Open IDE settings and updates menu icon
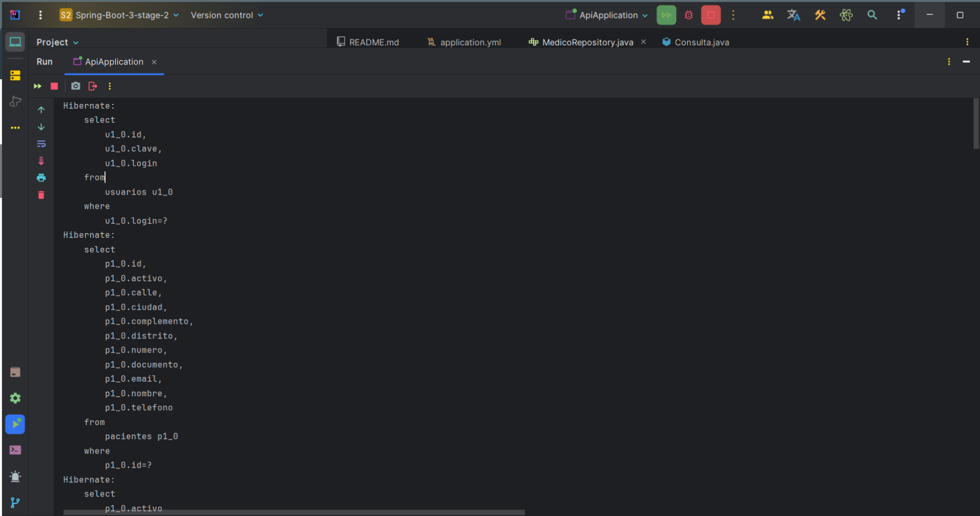The image size is (980, 516). point(900,15)
